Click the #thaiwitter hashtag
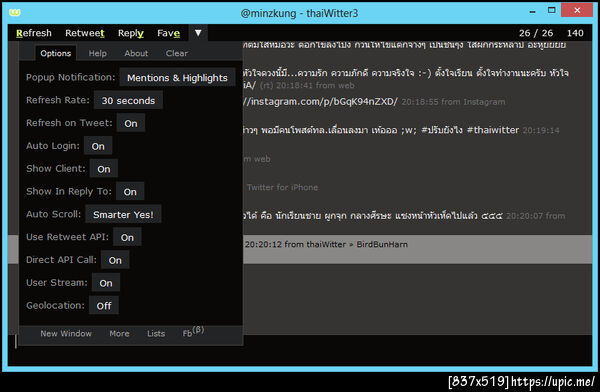 pyautogui.click(x=492, y=130)
